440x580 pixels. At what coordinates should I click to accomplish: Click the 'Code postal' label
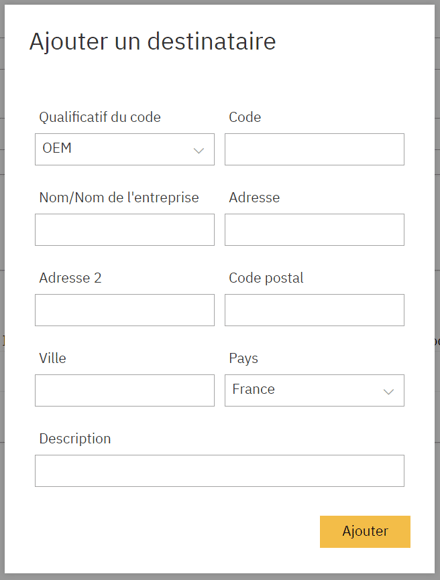coord(266,278)
